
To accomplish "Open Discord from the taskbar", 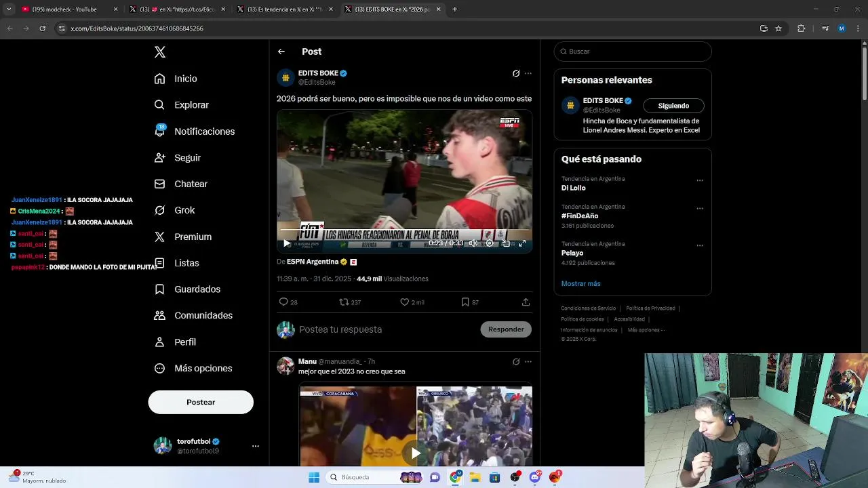I will point(535,477).
